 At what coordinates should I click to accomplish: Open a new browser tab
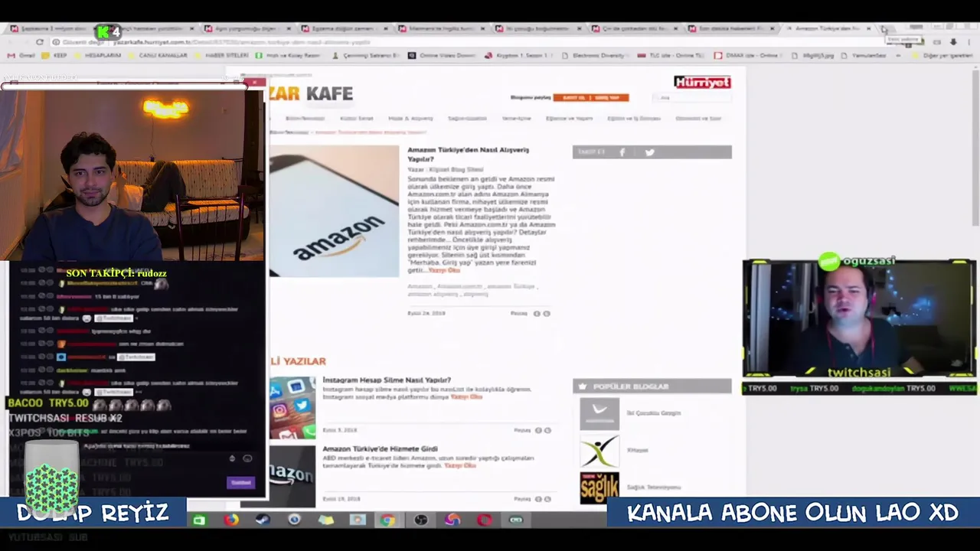pyautogui.click(x=884, y=29)
